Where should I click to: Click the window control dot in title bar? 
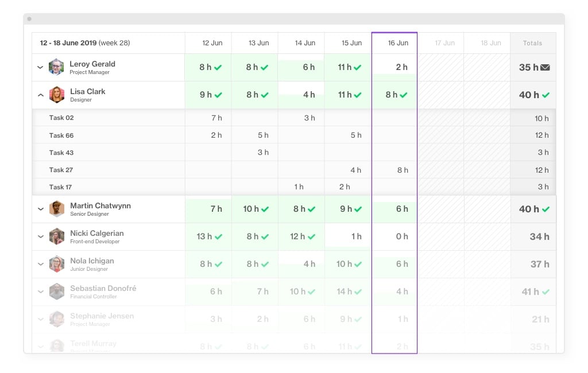pos(29,19)
